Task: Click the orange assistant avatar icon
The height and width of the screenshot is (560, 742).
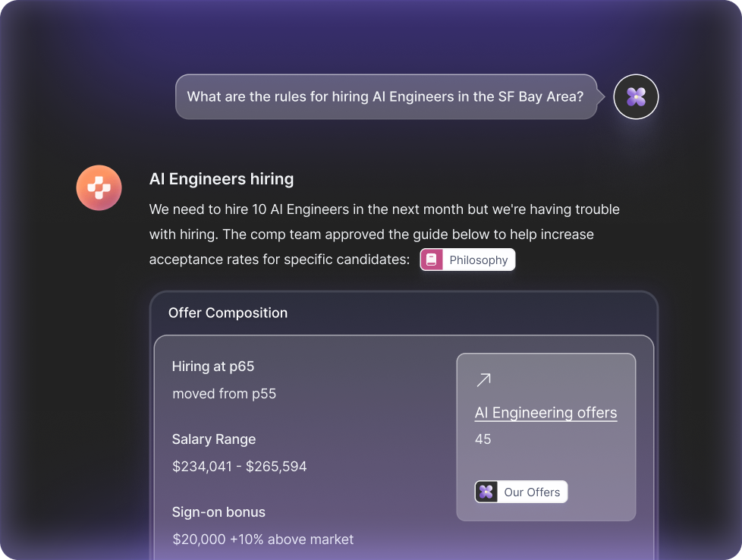Action: coord(99,187)
